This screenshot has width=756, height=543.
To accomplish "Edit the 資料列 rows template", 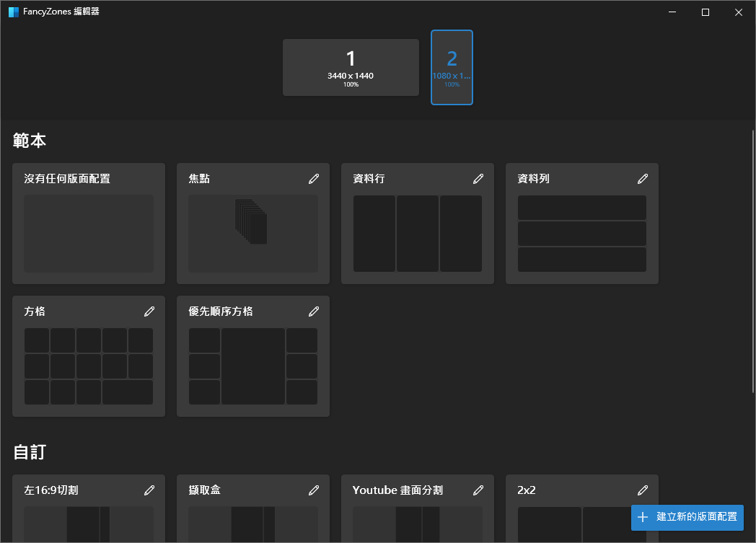I will [x=643, y=178].
